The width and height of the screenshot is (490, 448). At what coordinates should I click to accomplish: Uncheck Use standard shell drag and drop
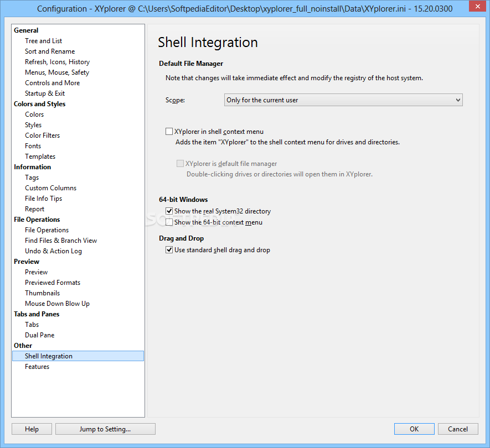[x=169, y=250]
